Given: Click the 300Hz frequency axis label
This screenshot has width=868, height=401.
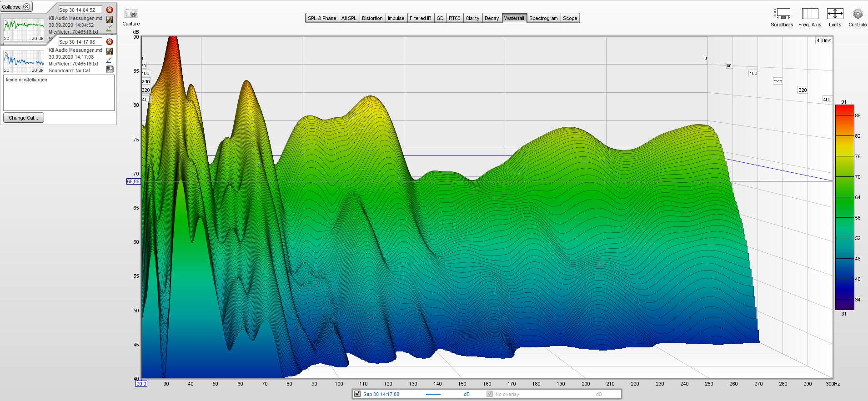Looking at the screenshot, I should (833, 384).
